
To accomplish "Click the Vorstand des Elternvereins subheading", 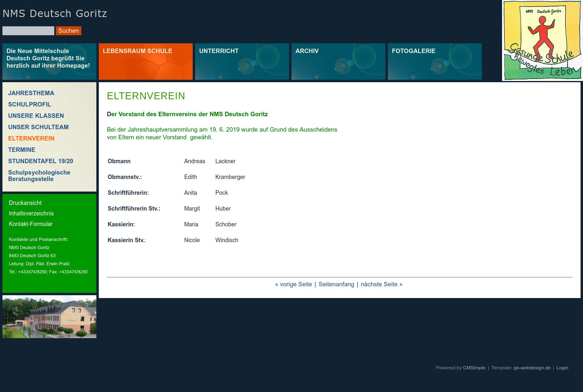I will coord(187,114).
